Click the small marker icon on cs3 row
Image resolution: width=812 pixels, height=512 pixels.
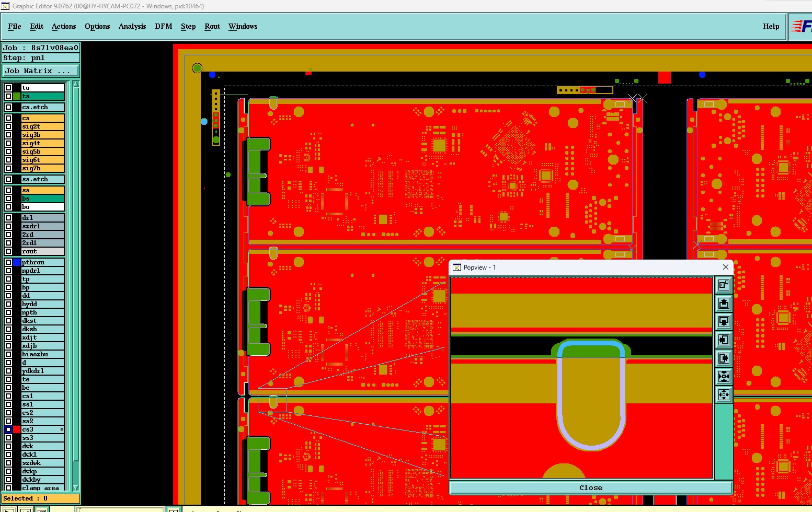pos(62,429)
